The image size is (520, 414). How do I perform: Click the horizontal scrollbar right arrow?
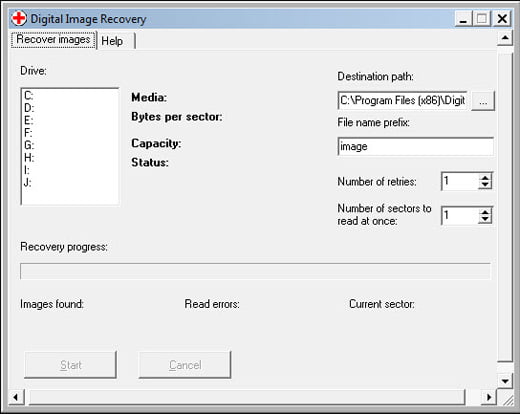click(x=489, y=397)
